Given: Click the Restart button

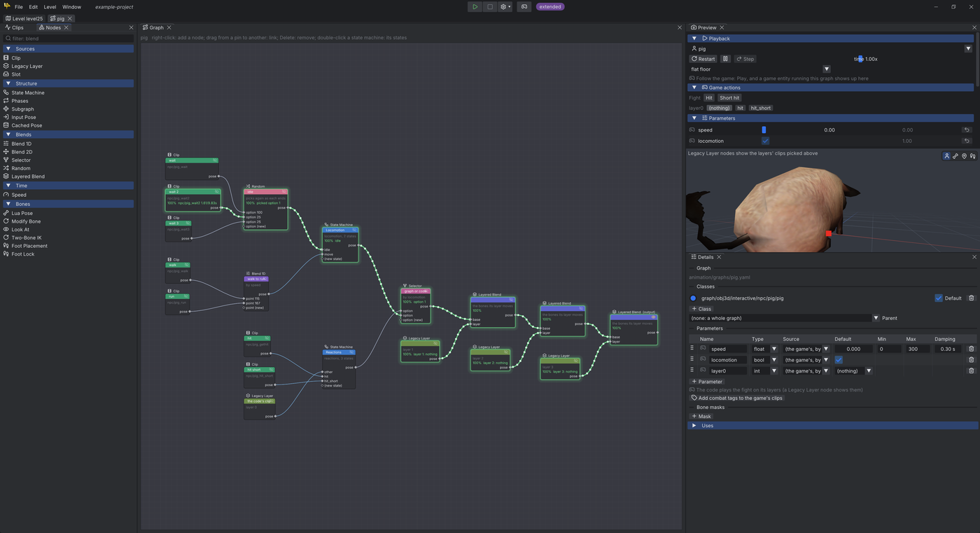Looking at the screenshot, I should point(703,59).
